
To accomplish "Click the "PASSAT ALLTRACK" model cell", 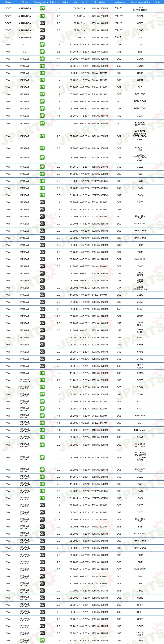I will point(25,380).
